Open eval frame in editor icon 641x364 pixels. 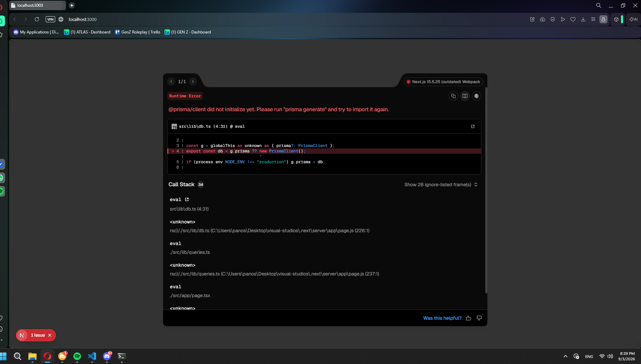187,199
